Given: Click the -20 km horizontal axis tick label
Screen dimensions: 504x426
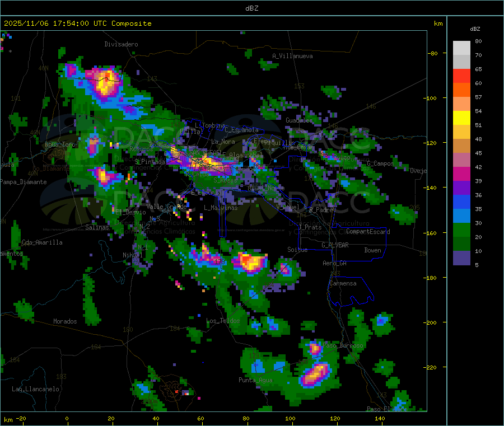Looking at the screenshot, I should (x=21, y=419).
